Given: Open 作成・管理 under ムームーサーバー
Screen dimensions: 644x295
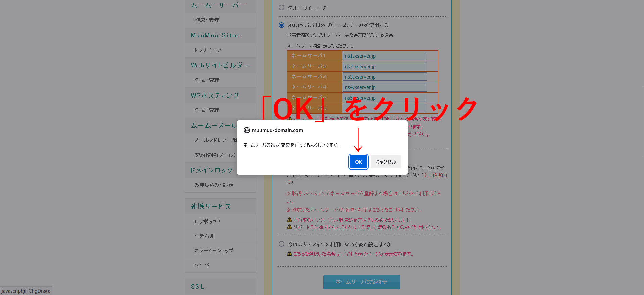Looking at the screenshot, I should click(207, 20).
